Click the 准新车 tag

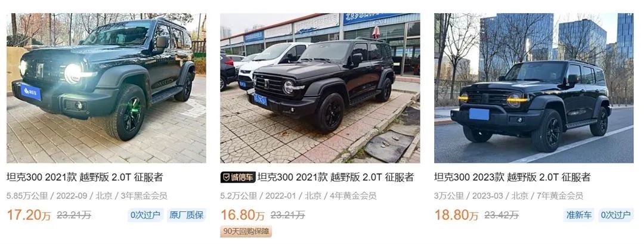(x=578, y=215)
